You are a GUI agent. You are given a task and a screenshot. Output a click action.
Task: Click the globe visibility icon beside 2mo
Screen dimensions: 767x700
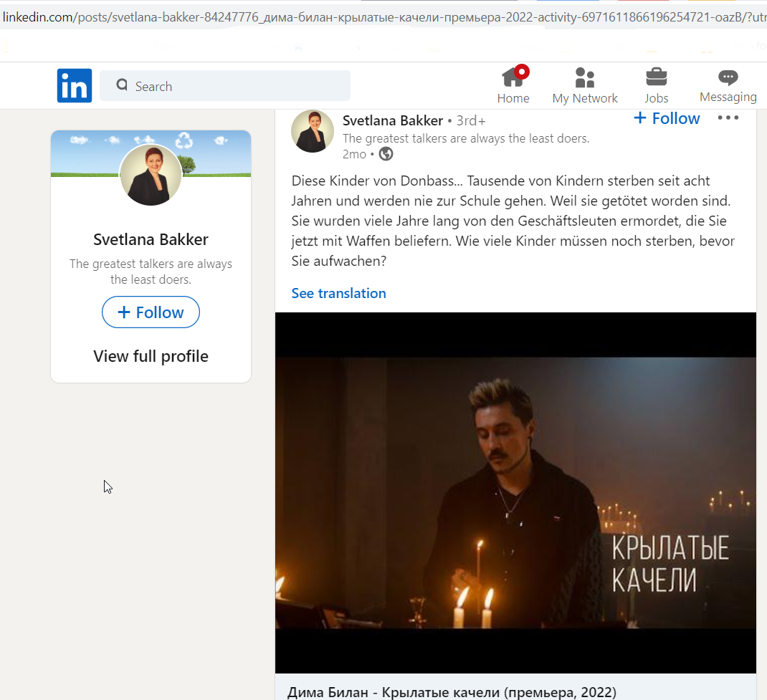pyautogui.click(x=386, y=154)
